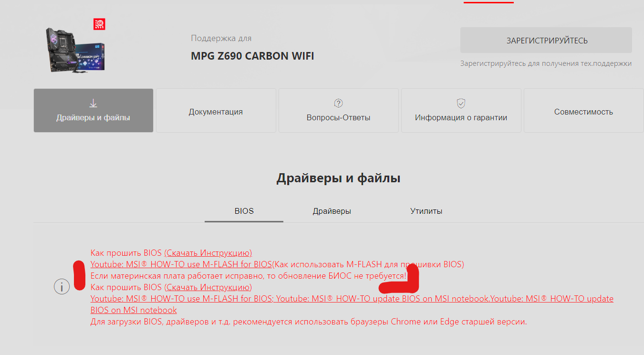This screenshot has height=355, width=644.
Task: Click the red badge on the product image
Action: (x=99, y=24)
